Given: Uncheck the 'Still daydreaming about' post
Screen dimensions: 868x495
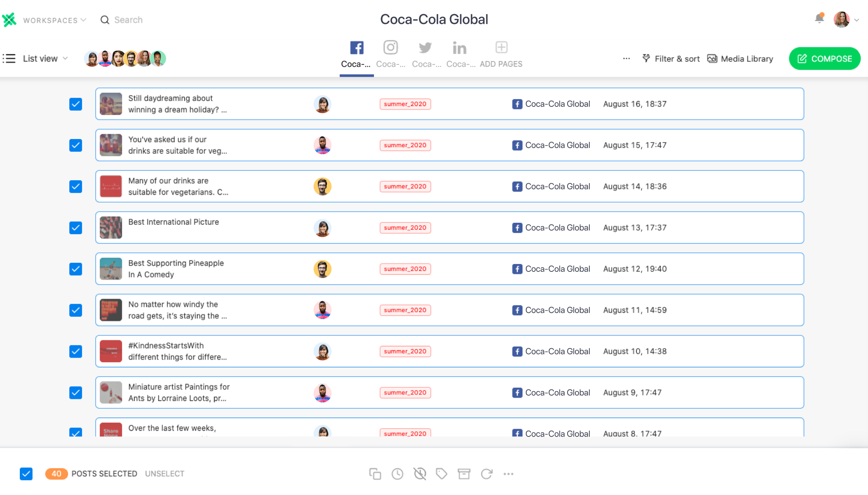Looking at the screenshot, I should click(x=76, y=104).
